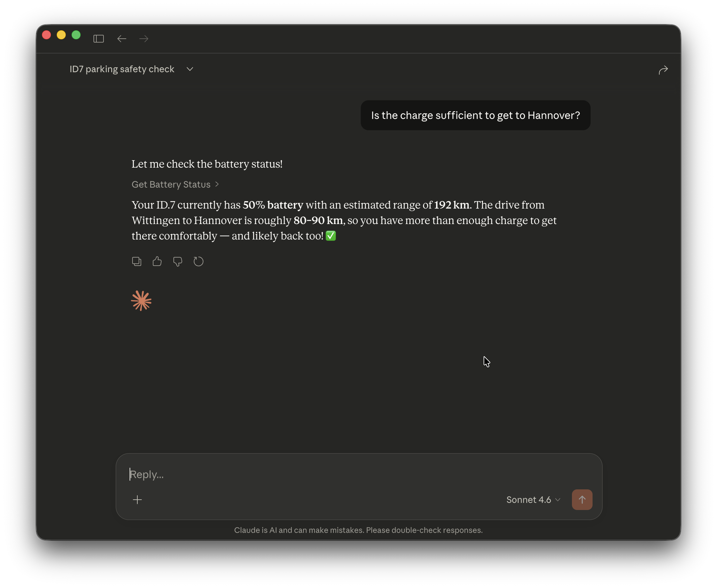Click the plus attachment button
The height and width of the screenshot is (588, 717).
pos(137,500)
